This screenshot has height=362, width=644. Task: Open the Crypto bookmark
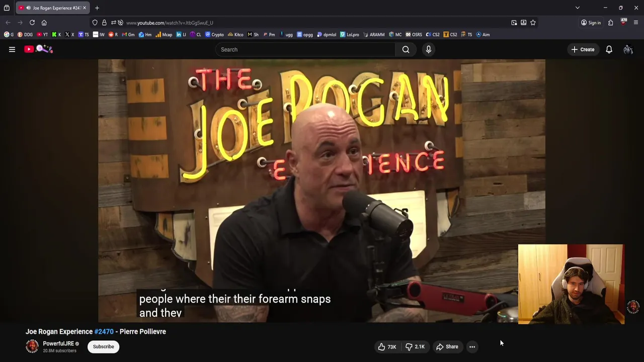click(214, 35)
